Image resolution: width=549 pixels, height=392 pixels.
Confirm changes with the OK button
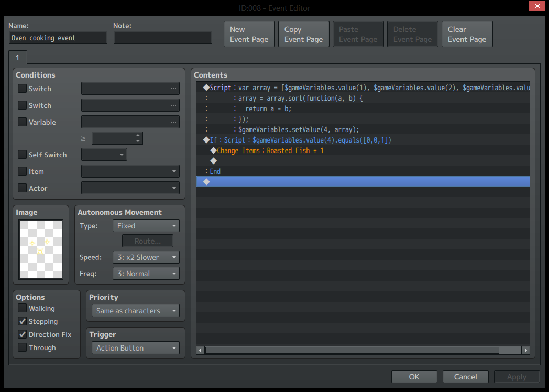(x=414, y=377)
